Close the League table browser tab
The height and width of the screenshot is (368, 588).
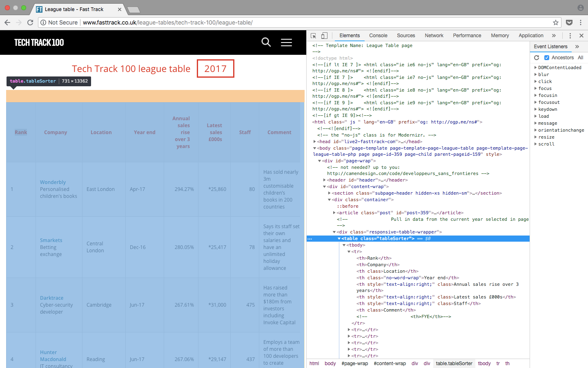tap(120, 9)
